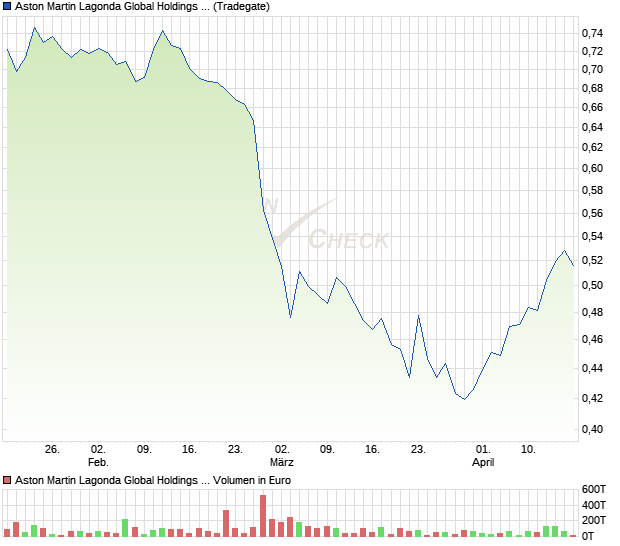Viewport: 620px width, 546px height.
Task: Click the price axis label 0,52
Action: [x=592, y=261]
